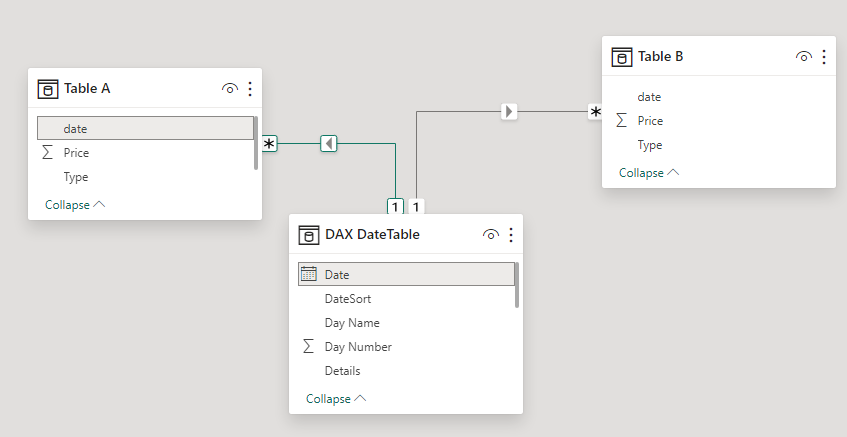847x437 pixels.
Task: Click the DAX DateTable title text
Action: (x=372, y=234)
